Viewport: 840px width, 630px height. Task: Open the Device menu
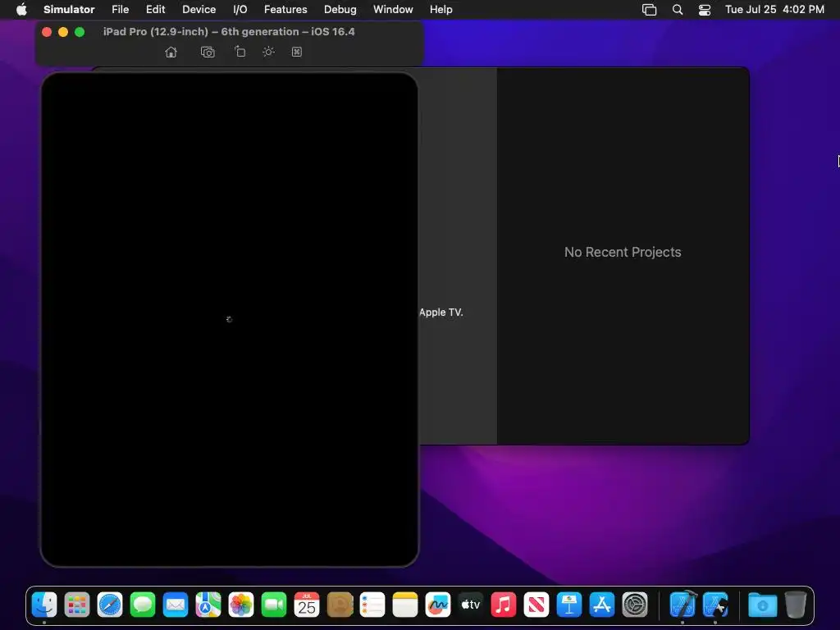199,9
